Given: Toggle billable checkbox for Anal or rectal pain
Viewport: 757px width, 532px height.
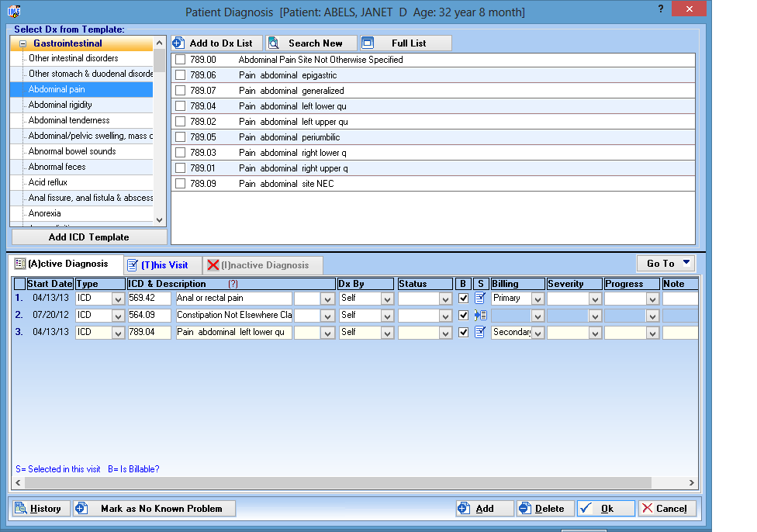Looking at the screenshot, I should pos(464,298).
